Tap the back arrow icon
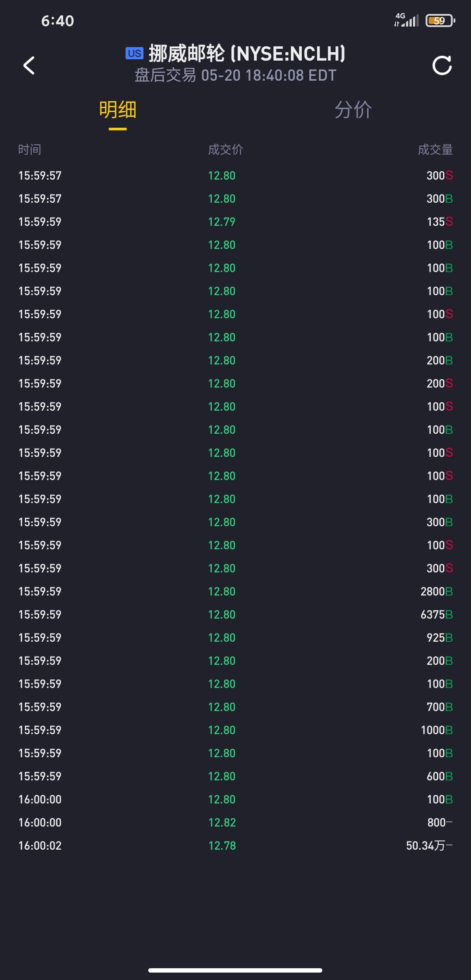This screenshot has height=980, width=471. pos(29,66)
